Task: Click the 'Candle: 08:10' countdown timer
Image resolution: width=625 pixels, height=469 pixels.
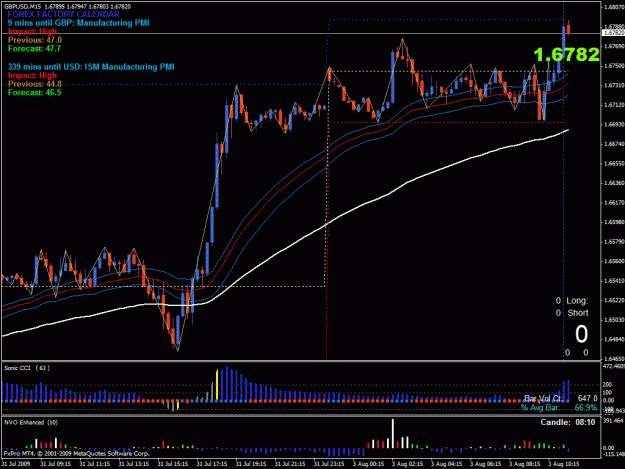Action: 568,422
